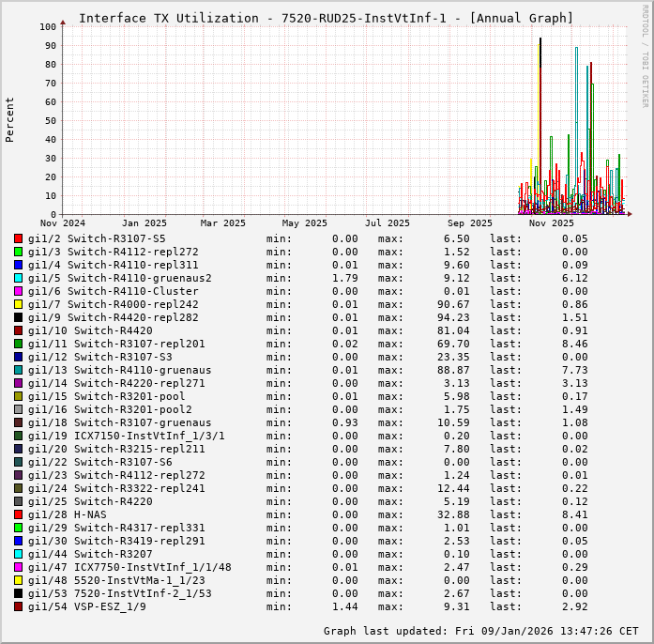
Task: Click the RRDTOOL / TOBI OETIKER watermark
Action: (645, 54)
